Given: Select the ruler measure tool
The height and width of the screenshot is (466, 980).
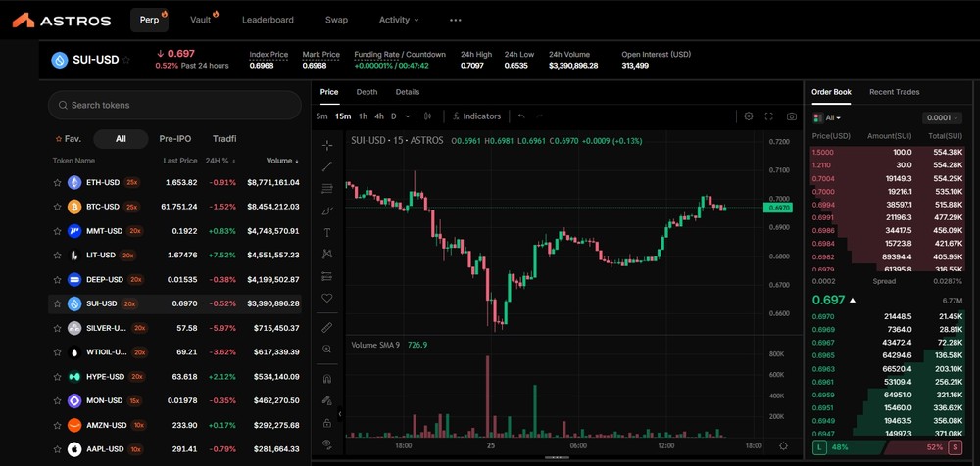Looking at the screenshot, I should [327, 327].
